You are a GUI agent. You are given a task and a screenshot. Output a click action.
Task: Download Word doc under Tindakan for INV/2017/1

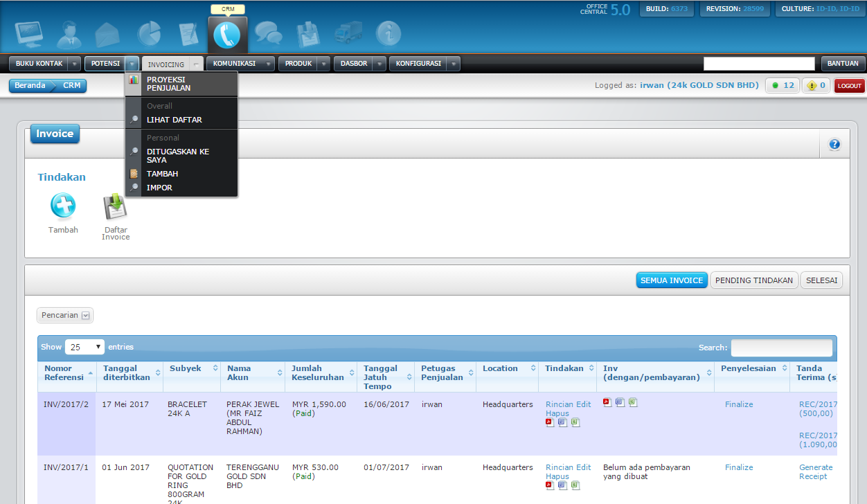(562, 485)
